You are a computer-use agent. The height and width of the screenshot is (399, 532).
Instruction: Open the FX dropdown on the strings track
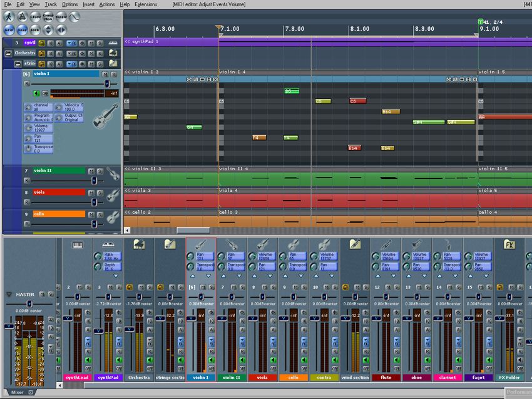71,64
